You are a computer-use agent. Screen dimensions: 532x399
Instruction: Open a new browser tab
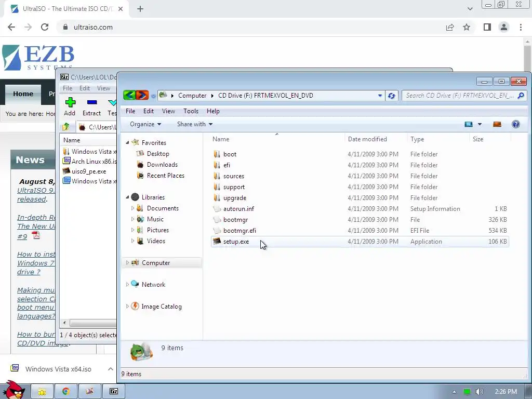pos(140,9)
